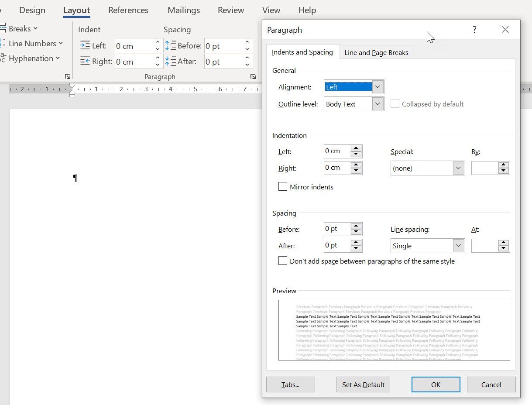Open the Line spacing dropdown
532x405 pixels.
458,246
